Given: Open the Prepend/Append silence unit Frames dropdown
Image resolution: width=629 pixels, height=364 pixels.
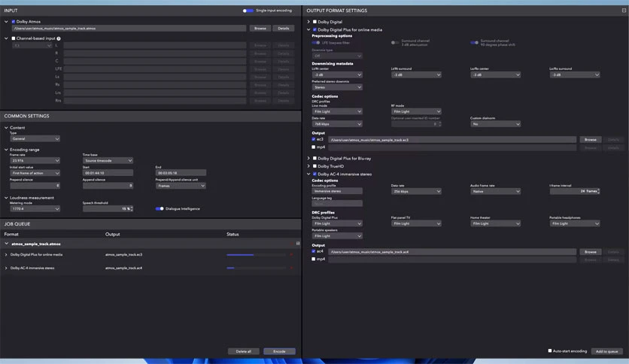Looking at the screenshot, I should coord(181,186).
